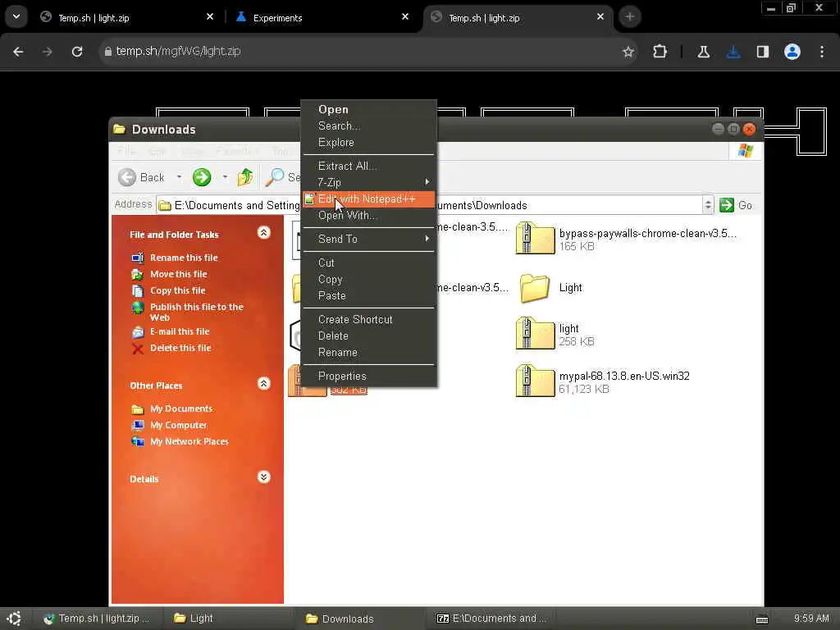Choose Rename in the context menu
Viewport: 840px width, 630px height.
[337, 353]
